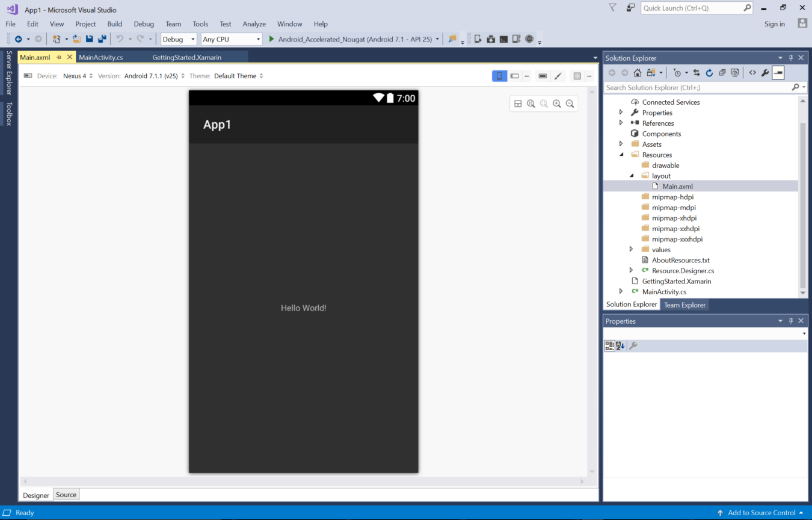Enable alphabetical sorting in Properties panel
Viewport: 812px width, 520px height.
[619, 345]
